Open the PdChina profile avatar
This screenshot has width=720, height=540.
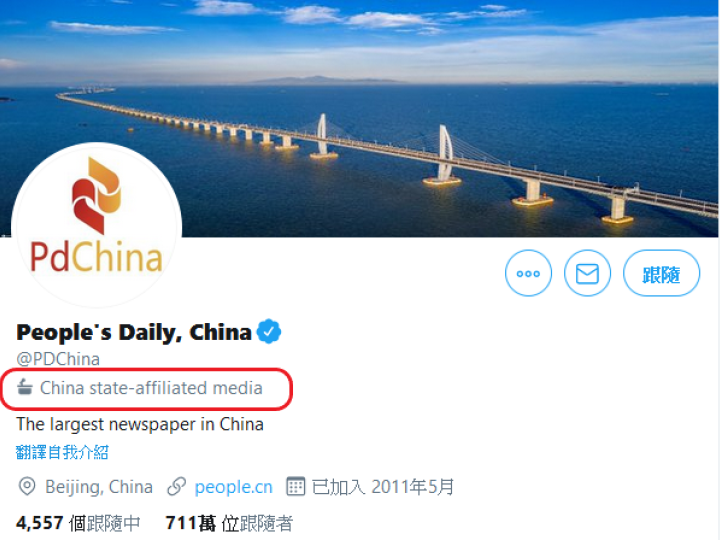click(x=96, y=225)
